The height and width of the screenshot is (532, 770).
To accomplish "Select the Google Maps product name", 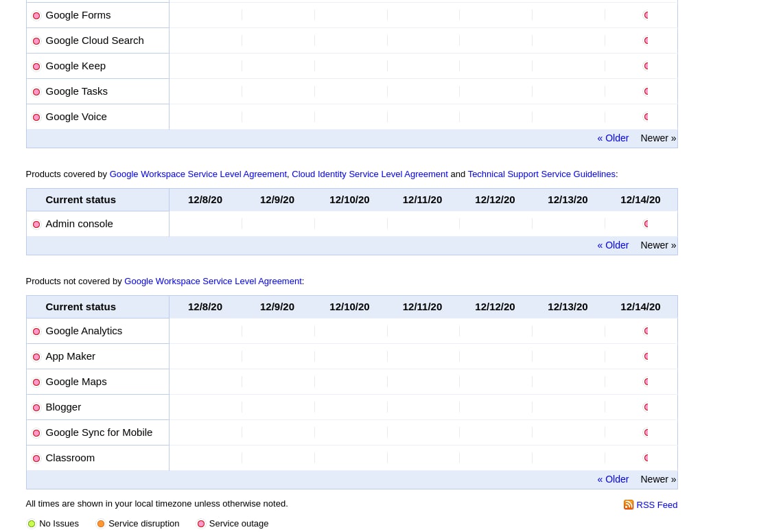I will (76, 382).
